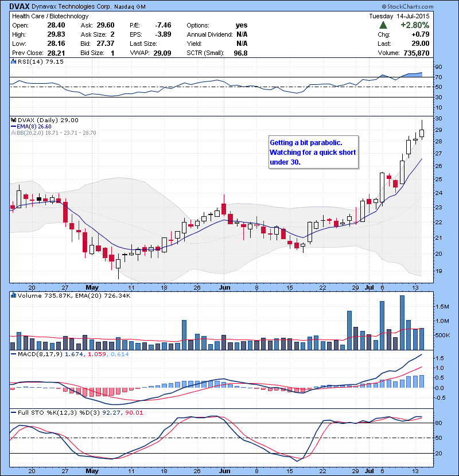Click the MACD line value 1.674

point(73,354)
